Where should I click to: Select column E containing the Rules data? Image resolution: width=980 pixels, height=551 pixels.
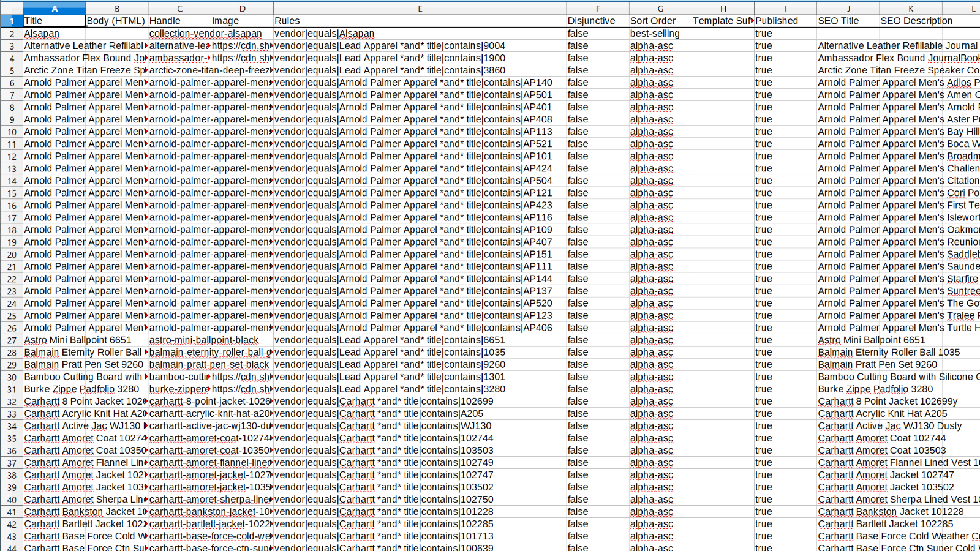coord(420,8)
